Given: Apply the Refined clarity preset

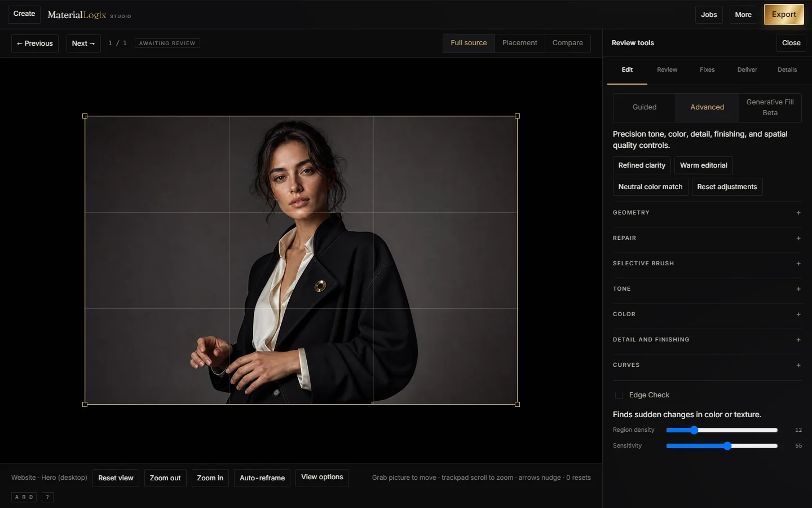Looking at the screenshot, I should [642, 165].
